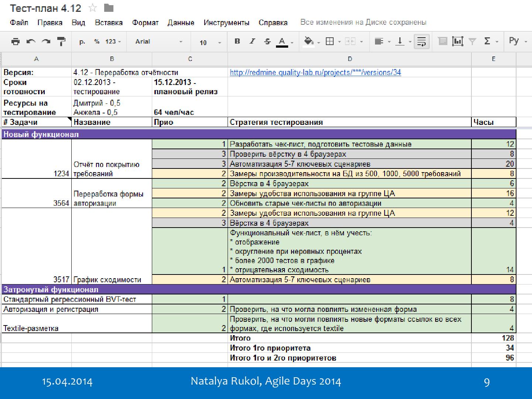Select column A header

pos(36,59)
